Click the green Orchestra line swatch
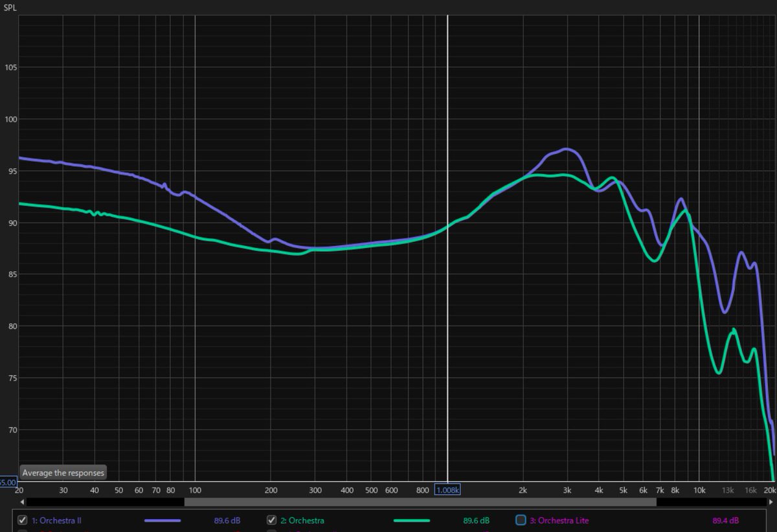This screenshot has height=532, width=777. click(x=412, y=520)
